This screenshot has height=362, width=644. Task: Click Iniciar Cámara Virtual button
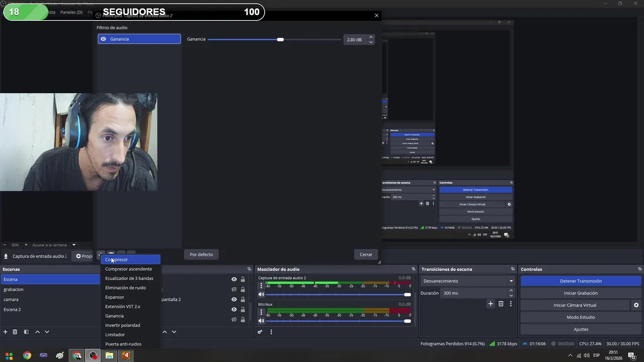coord(575,305)
